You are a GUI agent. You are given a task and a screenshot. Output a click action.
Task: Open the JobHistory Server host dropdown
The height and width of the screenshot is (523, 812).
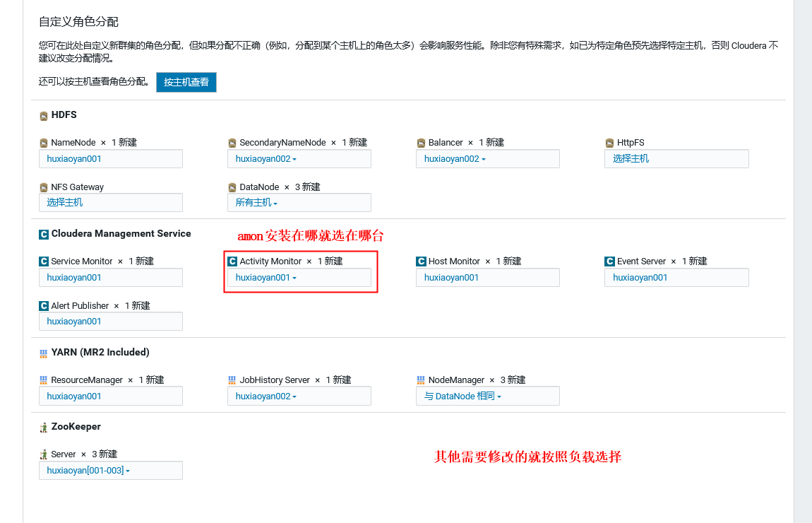299,396
